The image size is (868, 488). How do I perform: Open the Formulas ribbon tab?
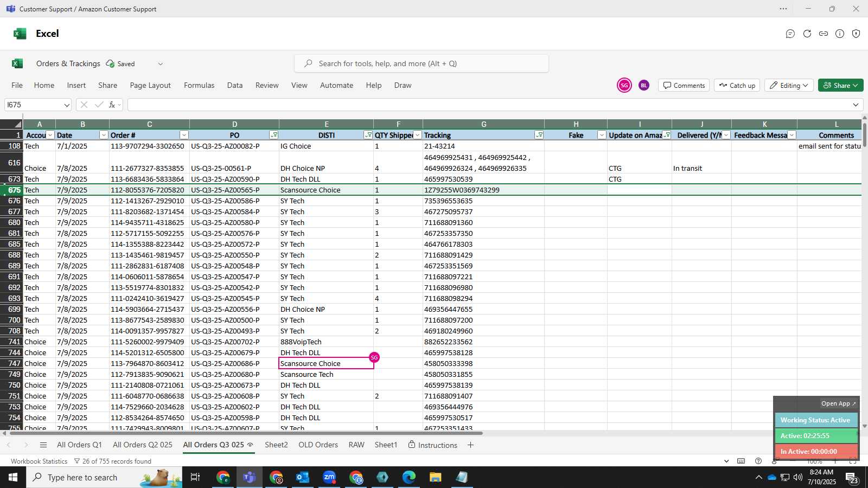[199, 85]
